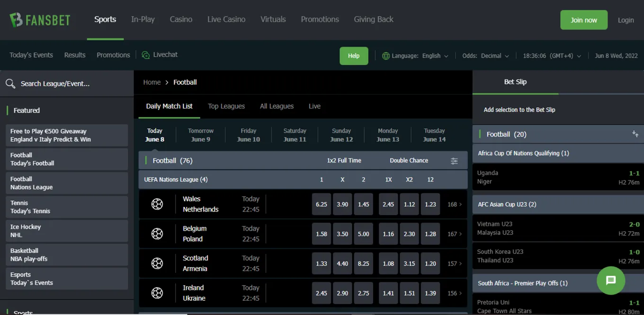This screenshot has height=315, width=644.
Task: Open Tennis Today's Tennis featured item
Action: (67, 207)
